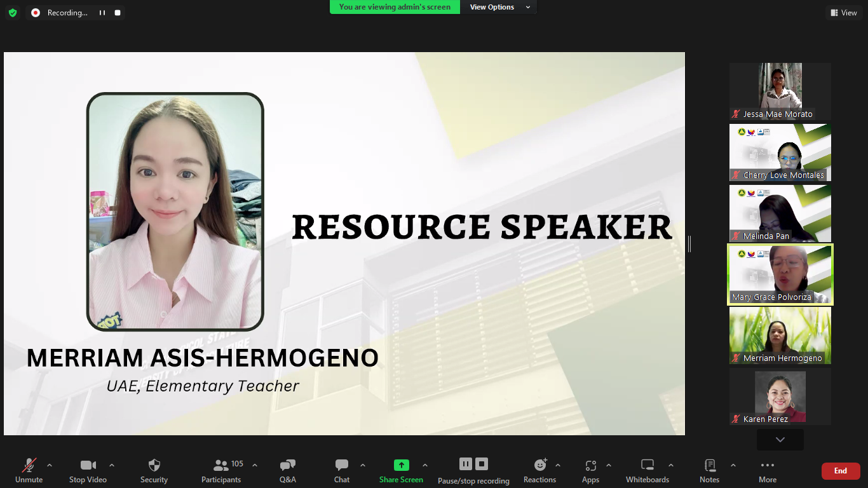This screenshot has height=488, width=868.
Task: Click the green Share Screen icon
Action: (401, 465)
